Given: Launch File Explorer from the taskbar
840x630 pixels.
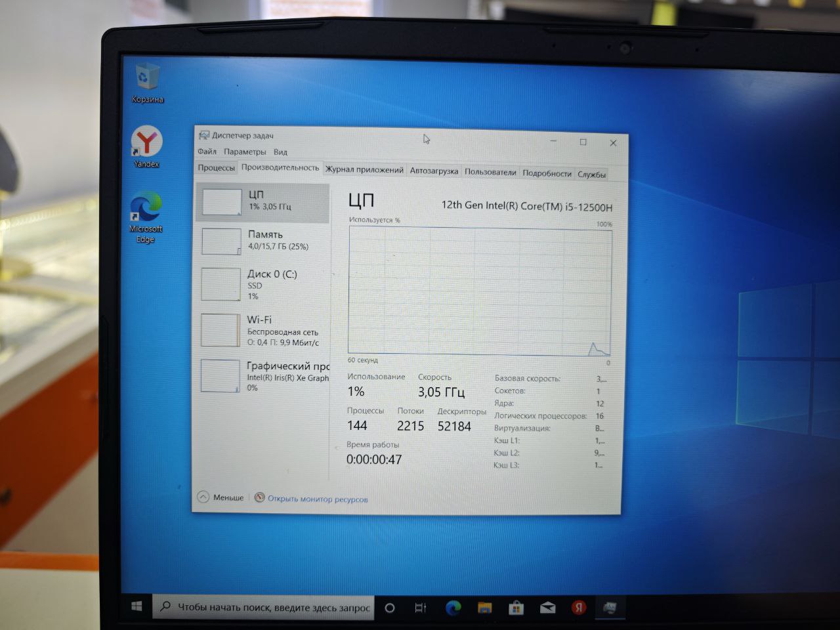Looking at the screenshot, I should (484, 608).
